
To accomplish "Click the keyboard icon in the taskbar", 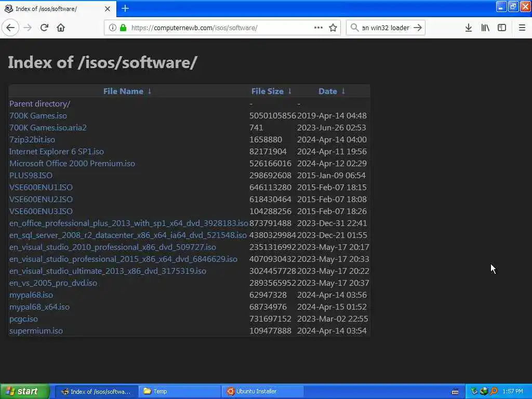I will (x=455, y=392).
